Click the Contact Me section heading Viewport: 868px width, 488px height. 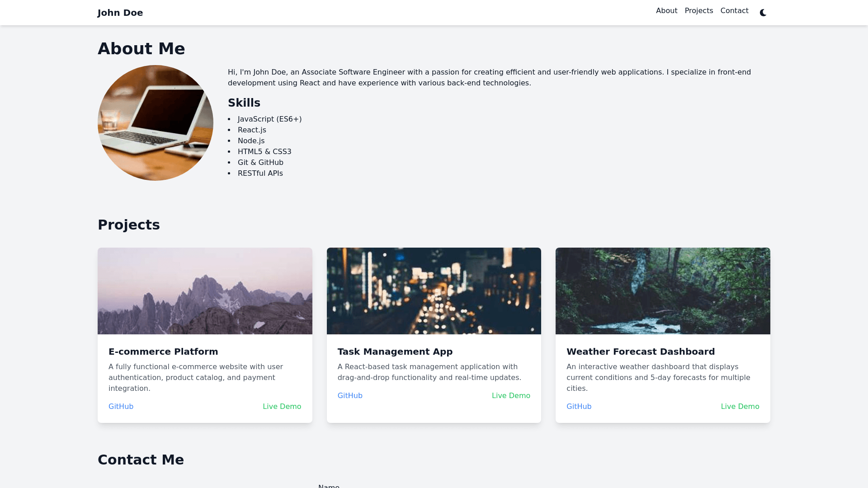pos(141,460)
